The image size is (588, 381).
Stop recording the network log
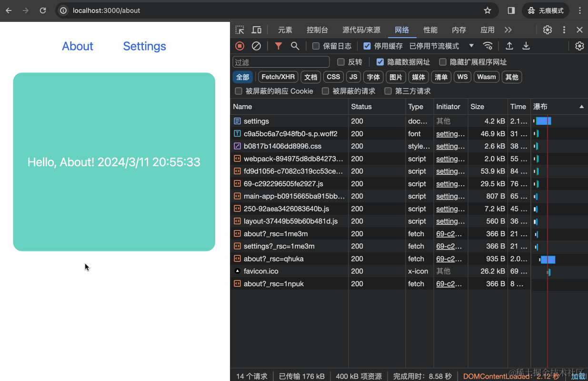coord(239,46)
